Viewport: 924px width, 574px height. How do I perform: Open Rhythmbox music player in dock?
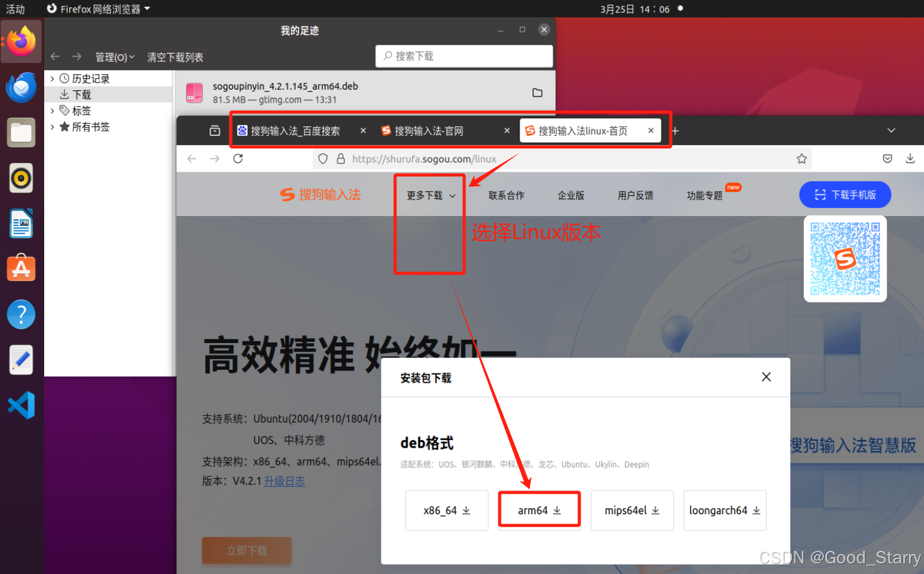point(21,178)
